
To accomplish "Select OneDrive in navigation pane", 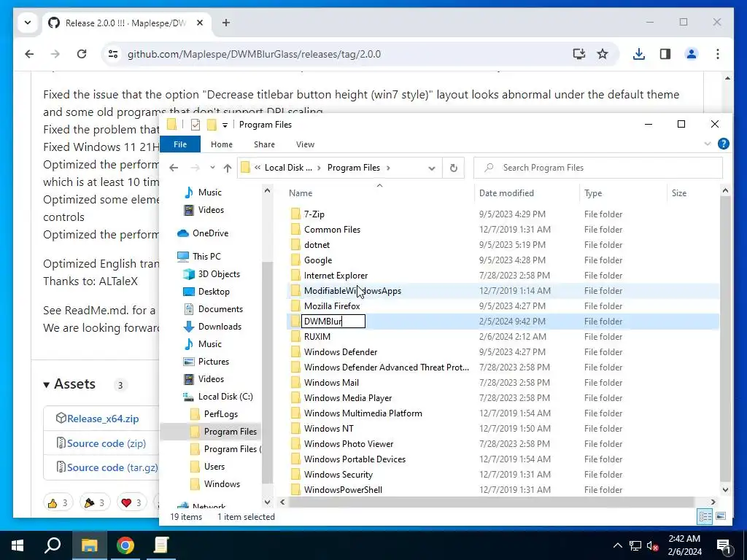I will 211,233.
